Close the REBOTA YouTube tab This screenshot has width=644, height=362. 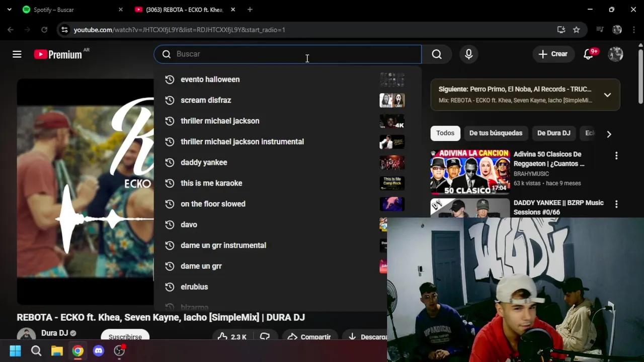tap(233, 10)
